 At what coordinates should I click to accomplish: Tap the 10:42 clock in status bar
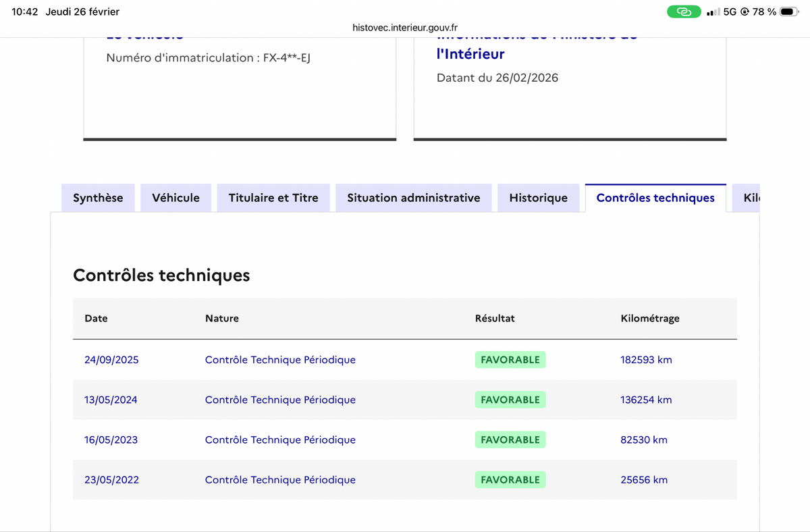24,11
